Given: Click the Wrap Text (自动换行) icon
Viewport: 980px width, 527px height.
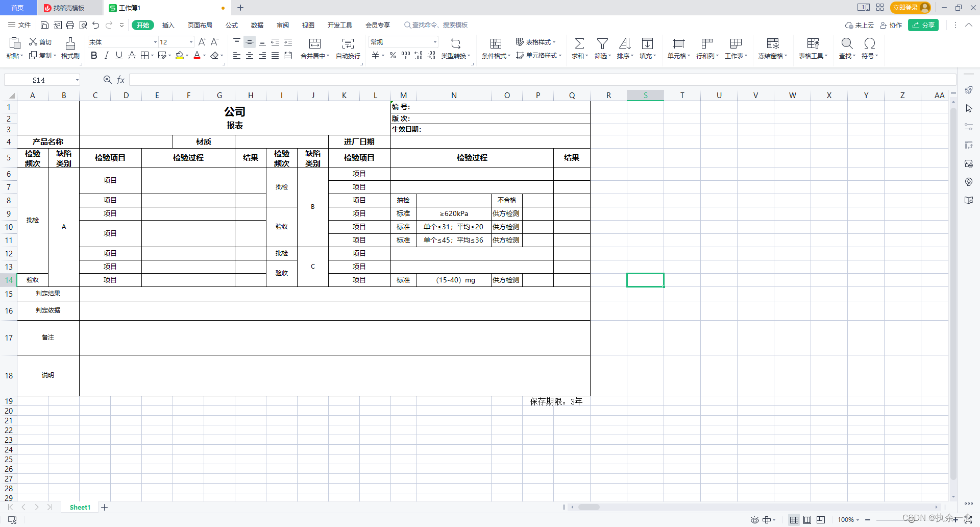Looking at the screenshot, I should pyautogui.click(x=348, y=43).
